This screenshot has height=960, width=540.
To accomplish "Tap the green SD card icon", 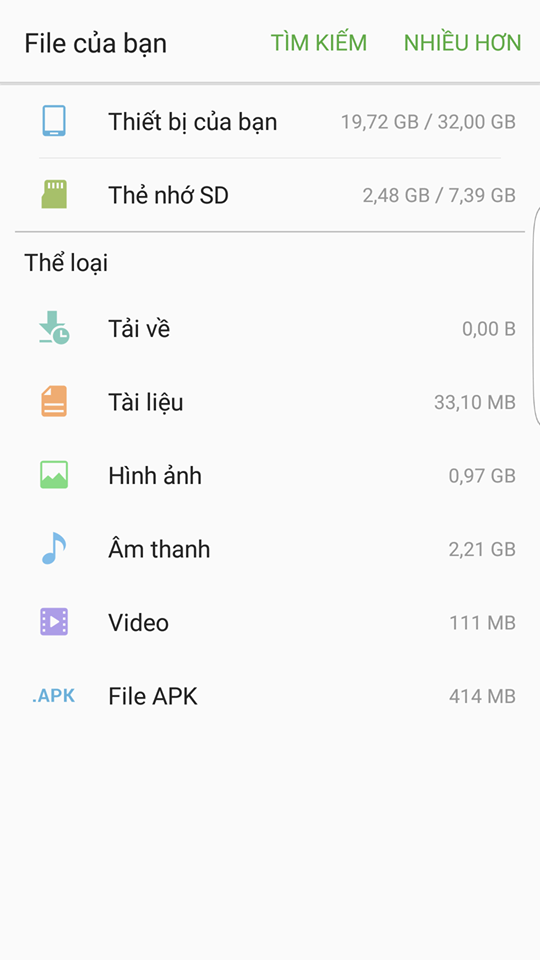I will click(54, 195).
